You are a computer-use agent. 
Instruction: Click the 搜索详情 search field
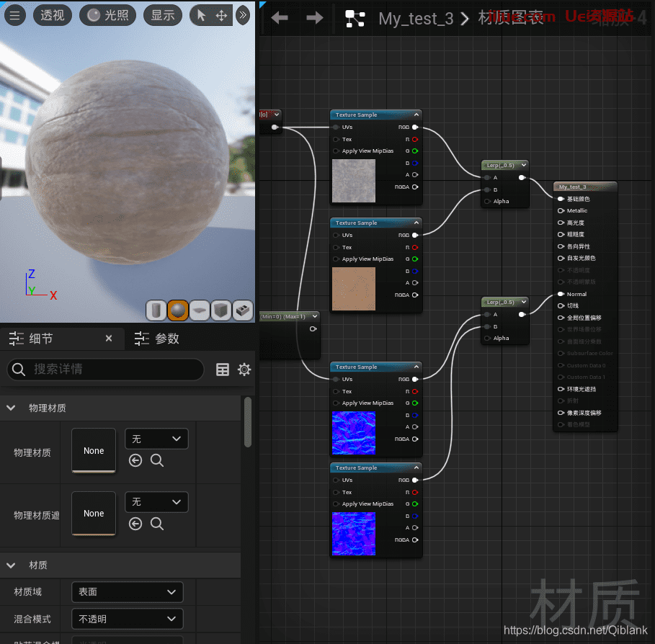[104, 370]
